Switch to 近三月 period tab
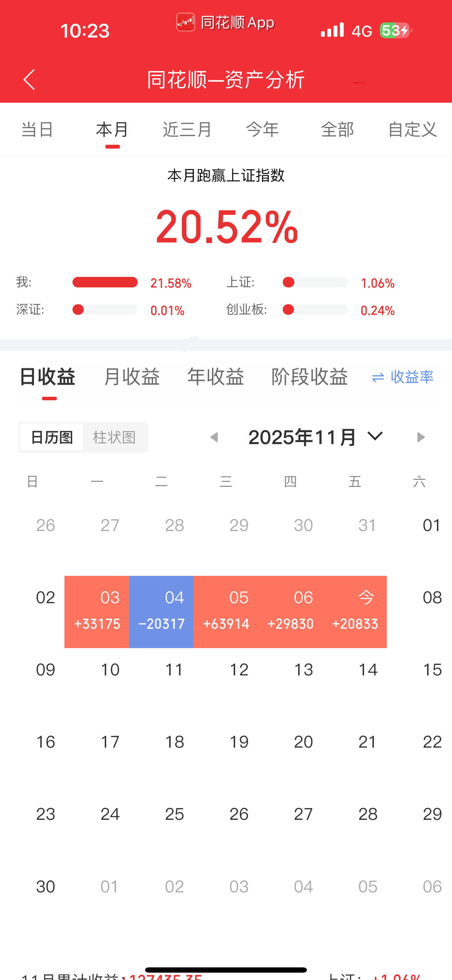The width and height of the screenshot is (452, 980). click(x=187, y=129)
